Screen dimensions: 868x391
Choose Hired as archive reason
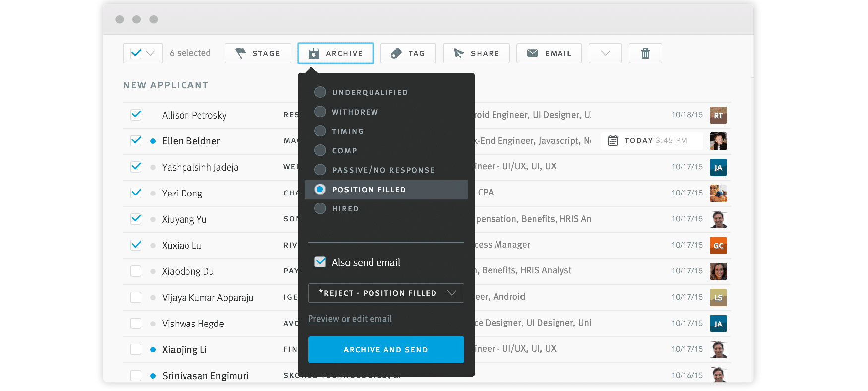[320, 208]
